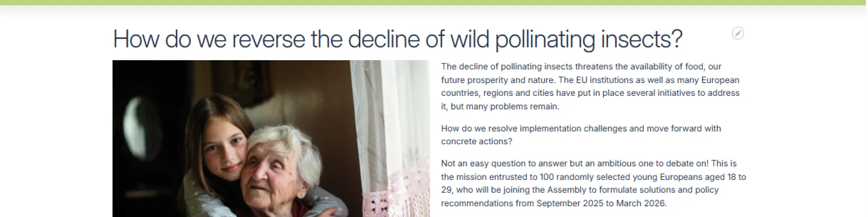Viewport: 868px width, 217px height.
Task: Click the pencil edit icon beside the heading
Action: (x=738, y=33)
